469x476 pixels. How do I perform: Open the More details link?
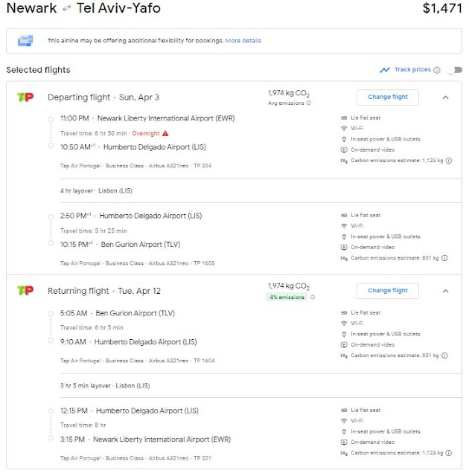[x=243, y=41]
